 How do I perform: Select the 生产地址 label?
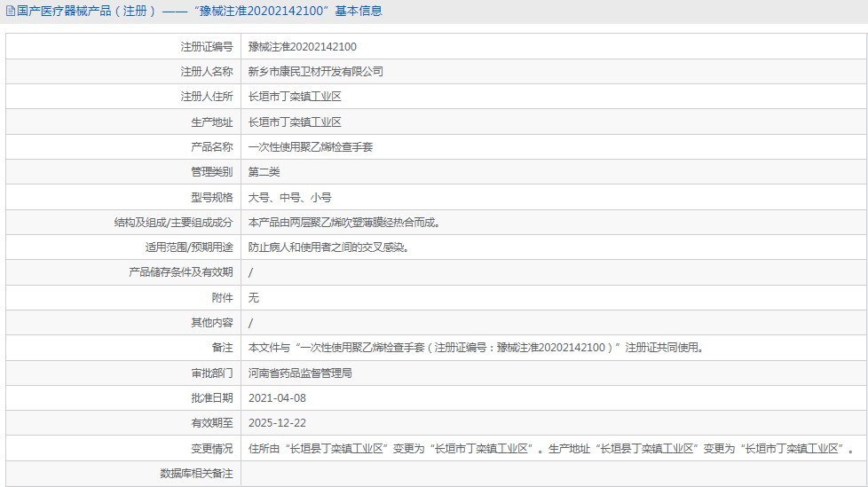pos(212,122)
